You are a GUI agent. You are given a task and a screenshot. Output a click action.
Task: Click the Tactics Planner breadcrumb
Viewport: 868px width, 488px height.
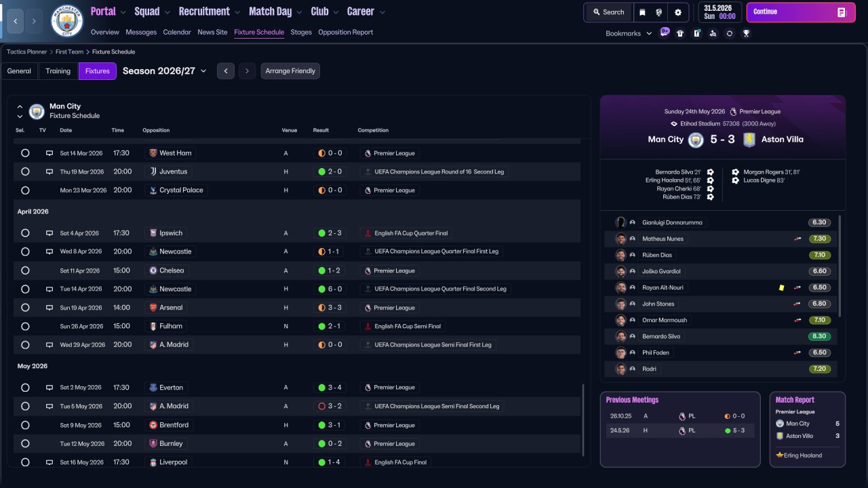coord(27,52)
